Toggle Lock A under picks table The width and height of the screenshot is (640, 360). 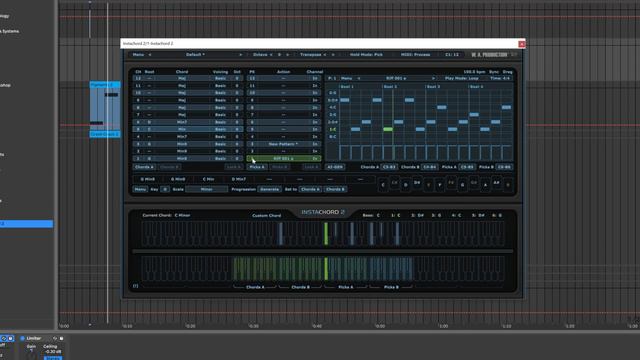pos(311,167)
